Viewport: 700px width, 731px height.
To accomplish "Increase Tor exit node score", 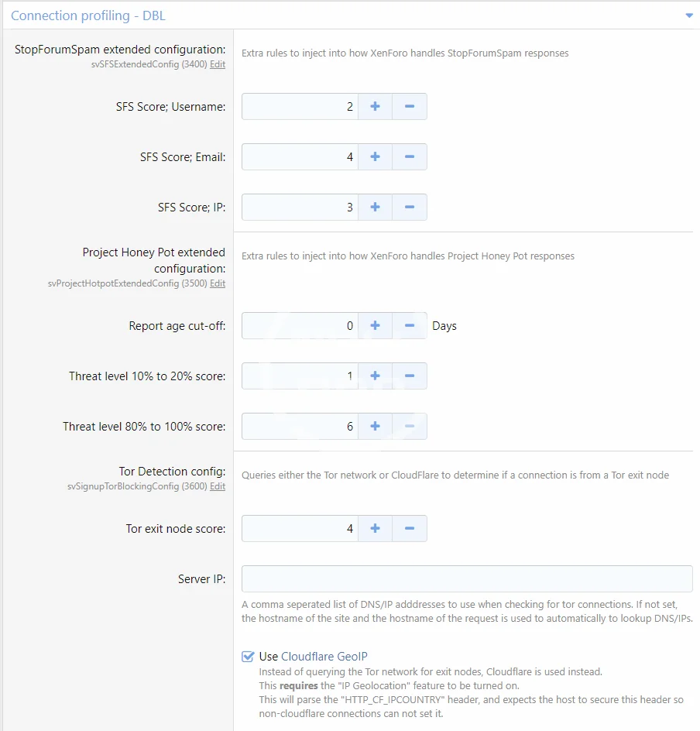I will 375,529.
